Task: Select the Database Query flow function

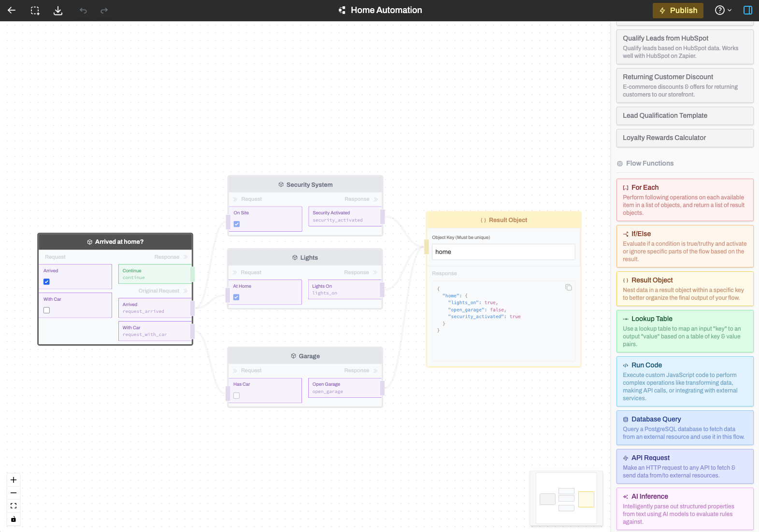Action: [x=685, y=428]
